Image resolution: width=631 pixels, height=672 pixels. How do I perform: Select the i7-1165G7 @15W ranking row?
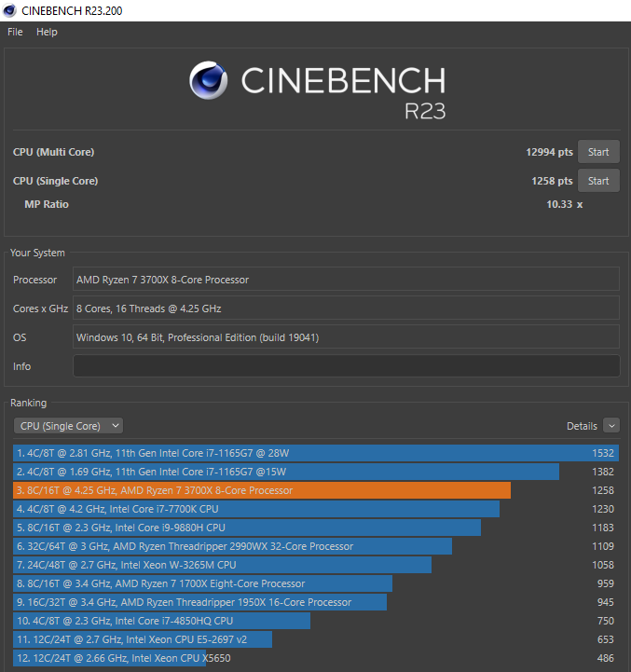[316, 472]
